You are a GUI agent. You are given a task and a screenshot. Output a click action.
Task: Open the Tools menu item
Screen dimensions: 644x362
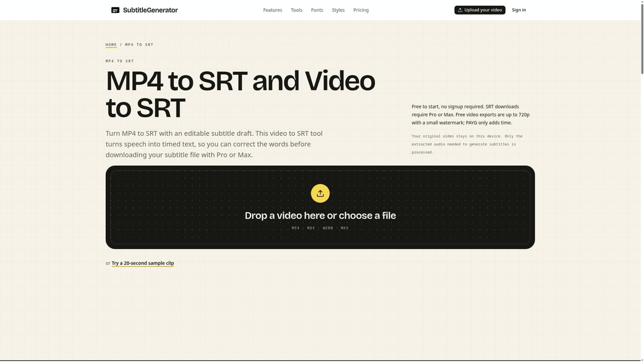[x=296, y=10]
